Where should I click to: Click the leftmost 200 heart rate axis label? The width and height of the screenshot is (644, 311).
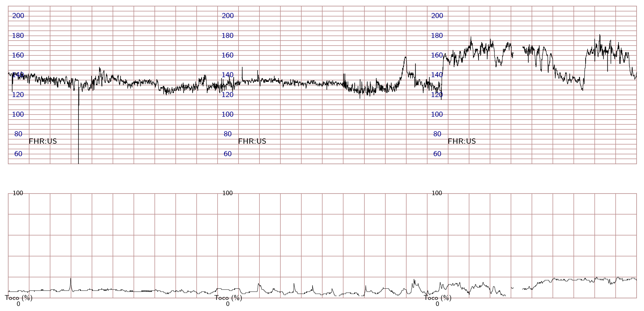tap(18, 16)
